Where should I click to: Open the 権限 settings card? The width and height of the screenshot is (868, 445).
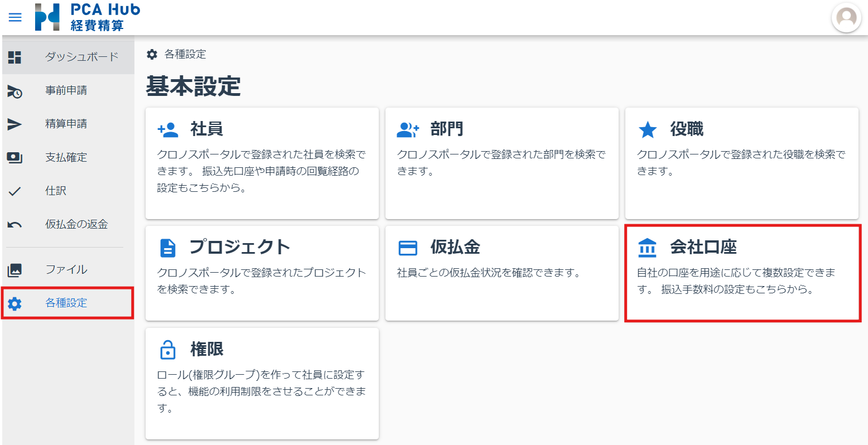pos(262,384)
